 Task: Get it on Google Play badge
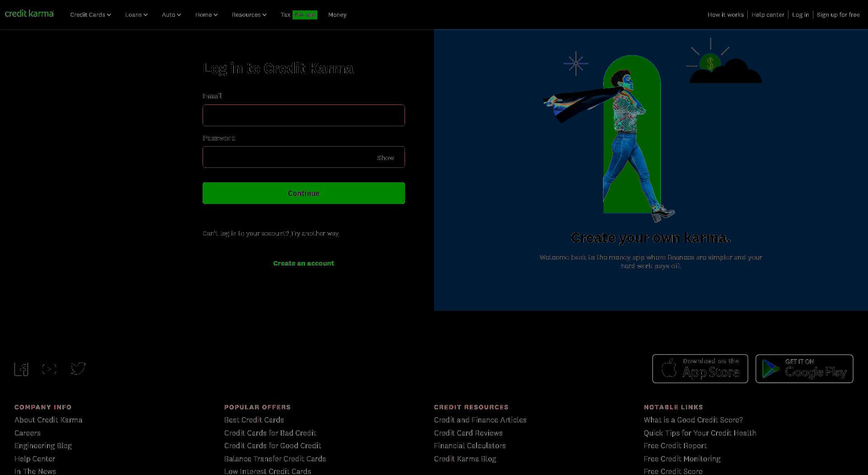(x=804, y=369)
